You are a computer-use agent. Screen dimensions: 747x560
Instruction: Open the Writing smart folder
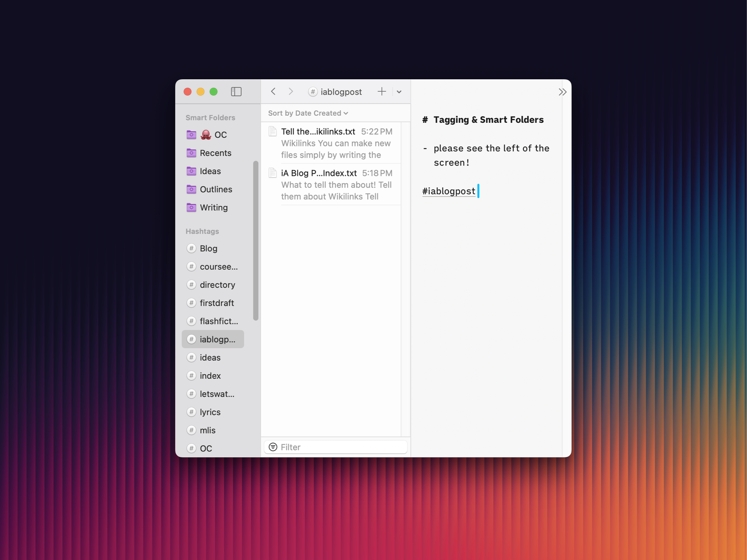click(213, 207)
